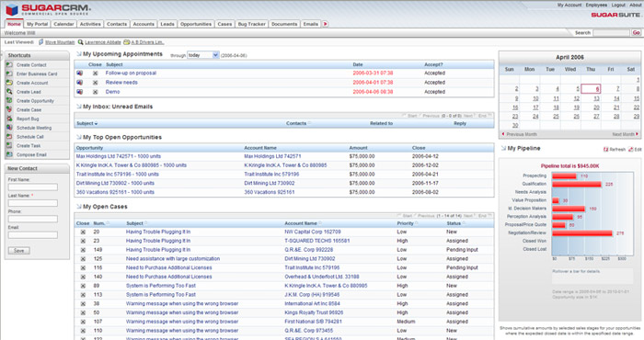Close case number 20
Screen dimensions: 644x340
tap(83, 232)
